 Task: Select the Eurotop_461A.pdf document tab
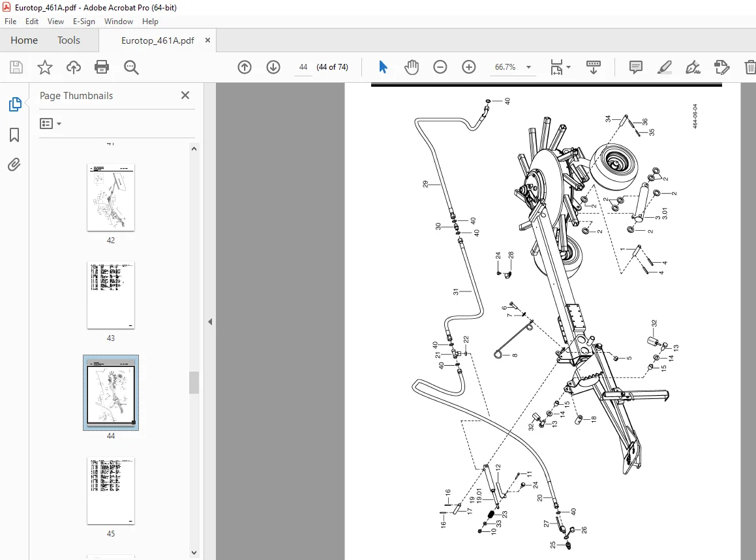(x=158, y=40)
